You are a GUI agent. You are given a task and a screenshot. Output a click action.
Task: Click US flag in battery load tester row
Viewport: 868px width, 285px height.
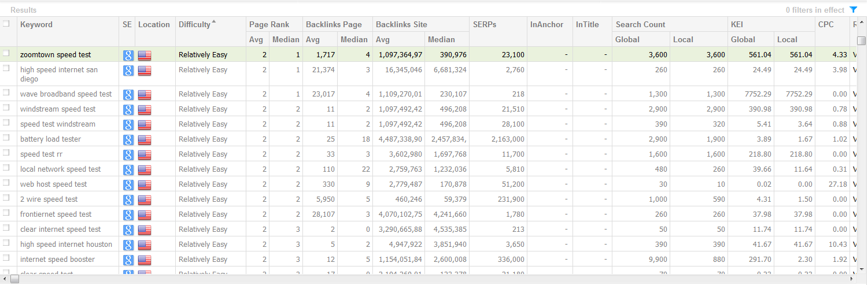145,140
